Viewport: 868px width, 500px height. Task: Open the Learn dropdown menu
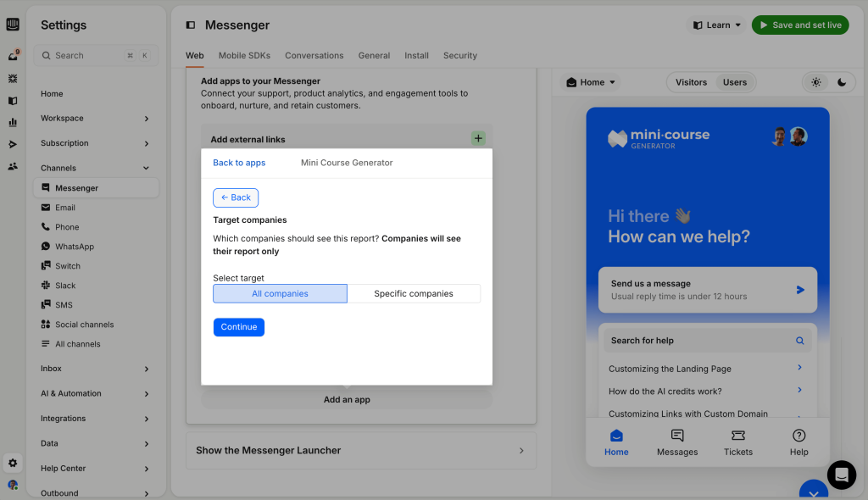(x=717, y=25)
